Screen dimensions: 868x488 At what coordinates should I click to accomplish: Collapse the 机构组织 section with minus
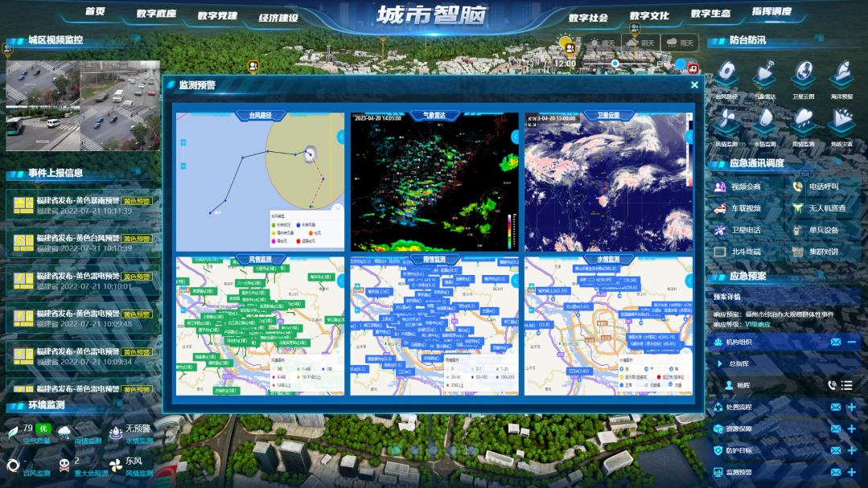[x=851, y=342]
